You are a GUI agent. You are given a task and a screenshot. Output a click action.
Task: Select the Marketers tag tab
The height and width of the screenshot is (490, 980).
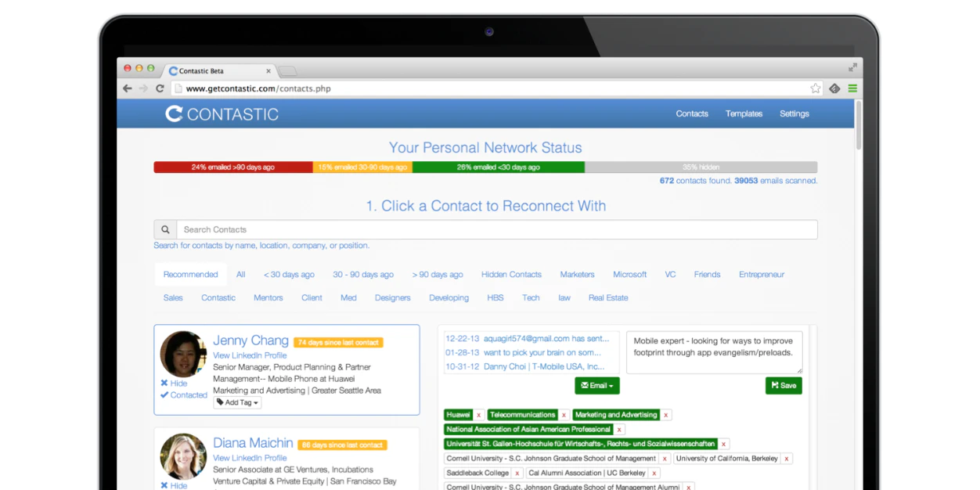tap(577, 275)
